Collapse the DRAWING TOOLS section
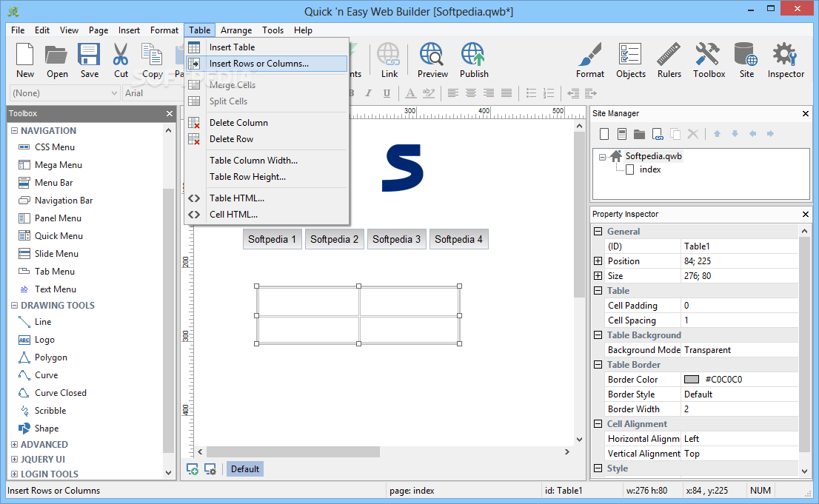Screen dimensions: 819x504 14,305
